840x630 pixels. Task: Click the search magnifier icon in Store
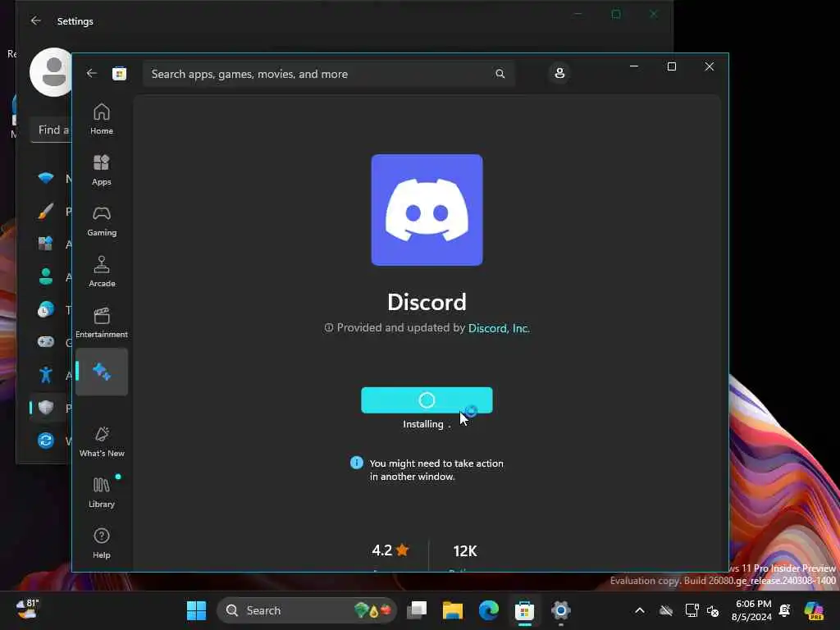click(x=500, y=74)
